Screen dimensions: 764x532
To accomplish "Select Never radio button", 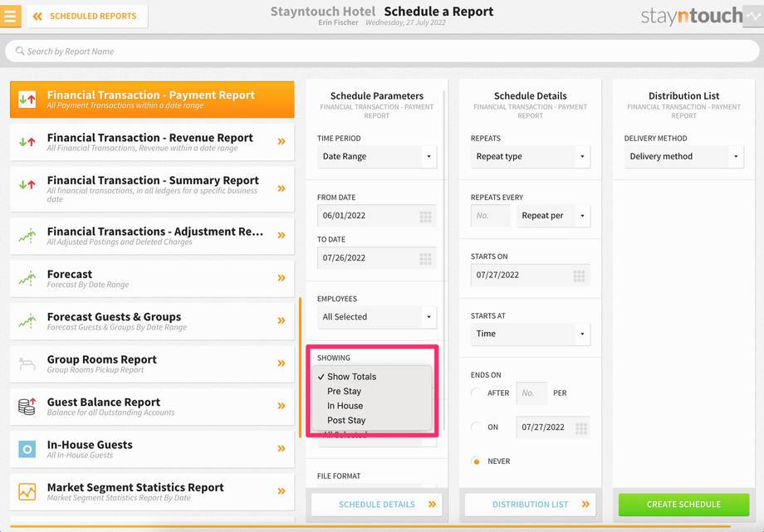I will pyautogui.click(x=477, y=461).
